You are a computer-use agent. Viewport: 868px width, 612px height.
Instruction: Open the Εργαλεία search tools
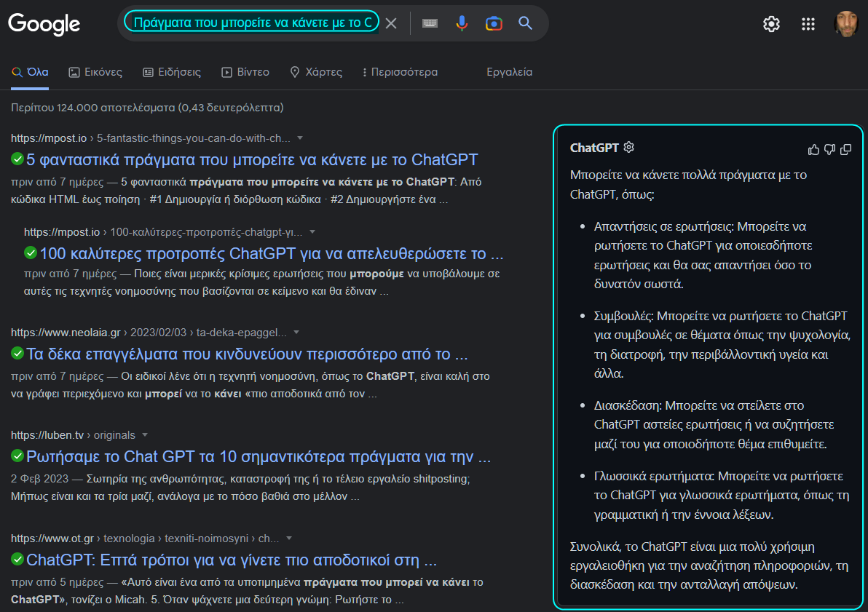[x=509, y=72]
